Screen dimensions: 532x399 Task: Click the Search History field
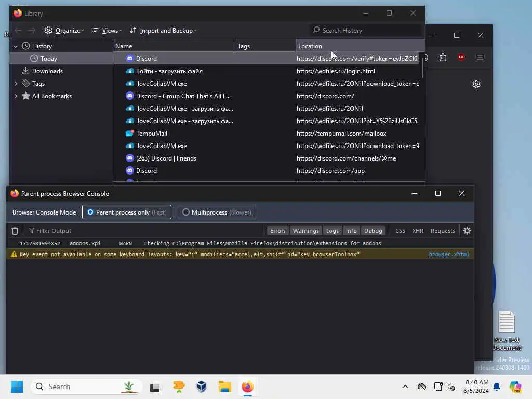point(366,31)
